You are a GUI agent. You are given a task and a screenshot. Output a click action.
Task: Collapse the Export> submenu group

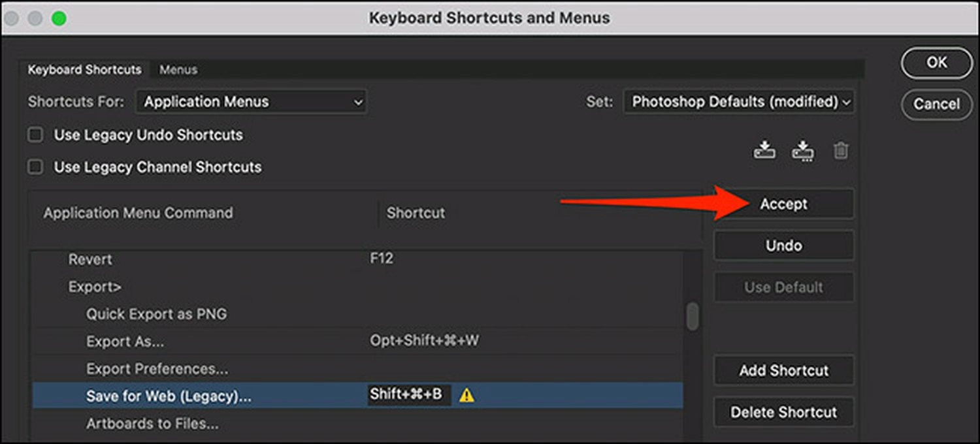tap(95, 287)
